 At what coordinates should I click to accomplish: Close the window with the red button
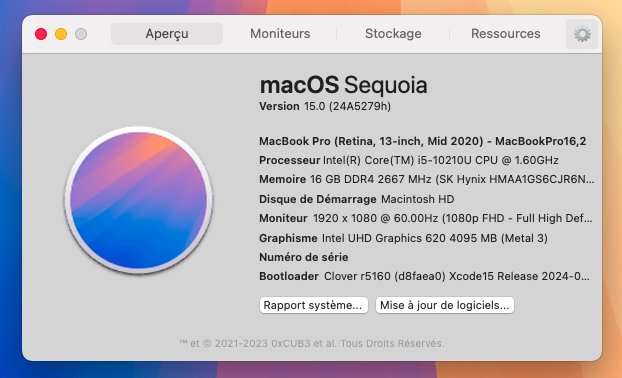click(x=41, y=34)
